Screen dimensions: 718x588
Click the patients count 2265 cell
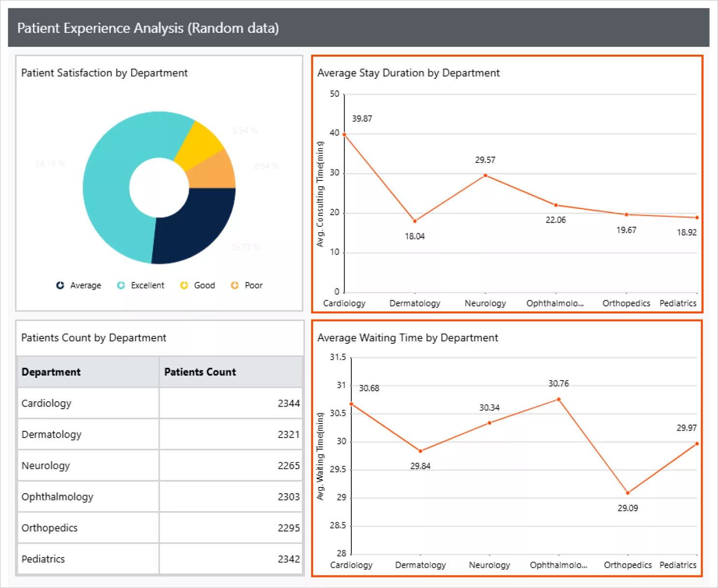[231, 465]
